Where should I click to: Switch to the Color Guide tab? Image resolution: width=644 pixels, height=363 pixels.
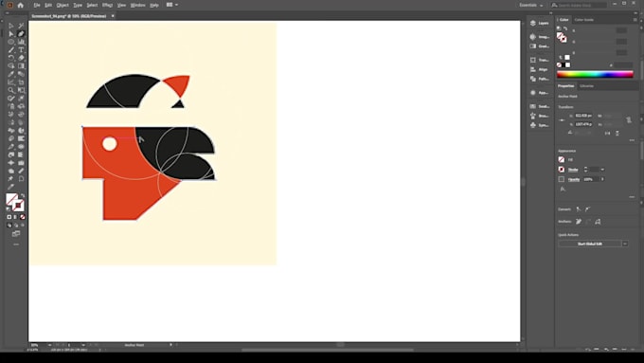[584, 19]
